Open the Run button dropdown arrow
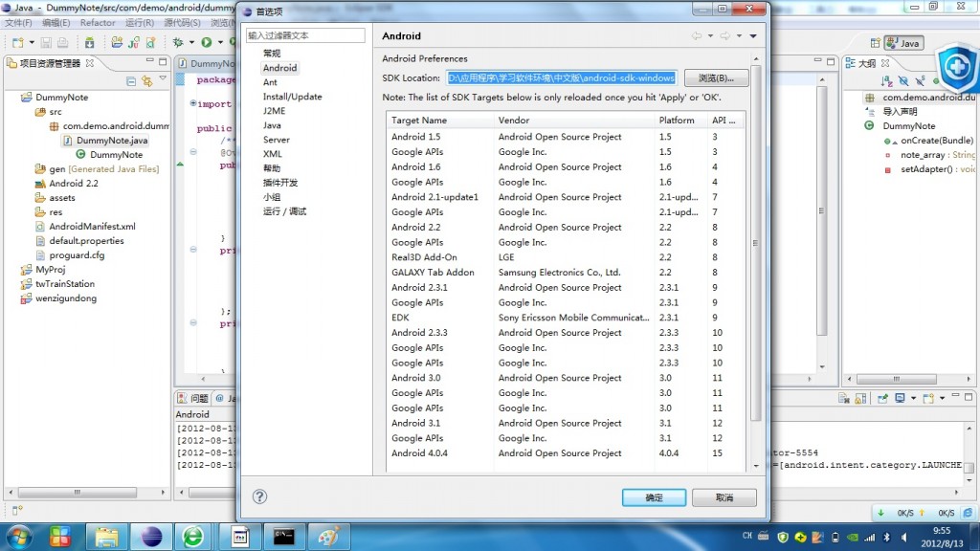 pos(219,43)
